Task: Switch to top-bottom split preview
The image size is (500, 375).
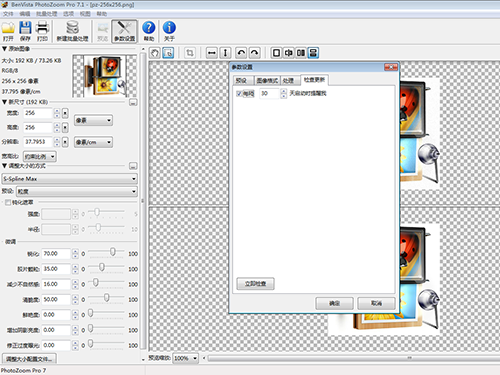Action: coord(313,53)
